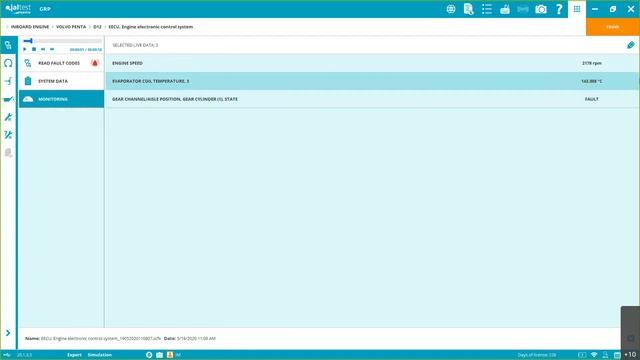
Task: Take a screenshot with the camera icon
Action: [541, 9]
